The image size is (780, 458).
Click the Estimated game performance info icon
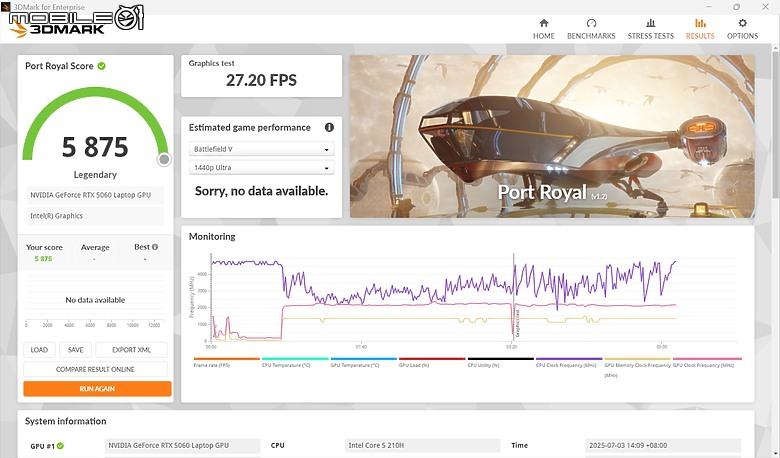[x=329, y=127]
